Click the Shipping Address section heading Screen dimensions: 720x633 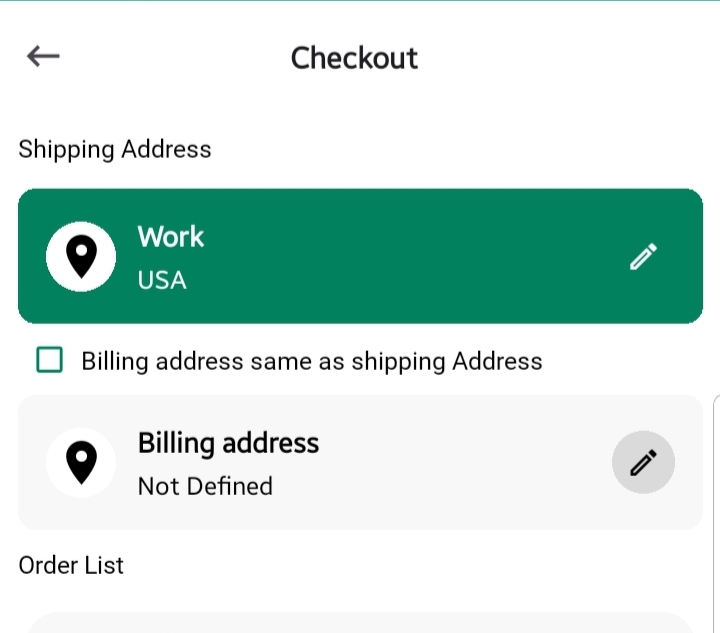[x=115, y=149]
